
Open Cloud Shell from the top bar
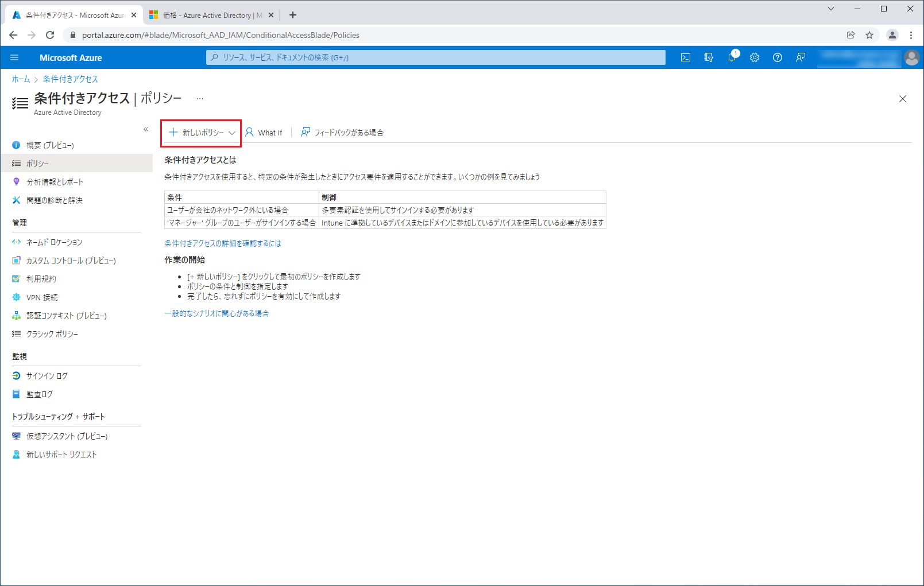pyautogui.click(x=686, y=57)
